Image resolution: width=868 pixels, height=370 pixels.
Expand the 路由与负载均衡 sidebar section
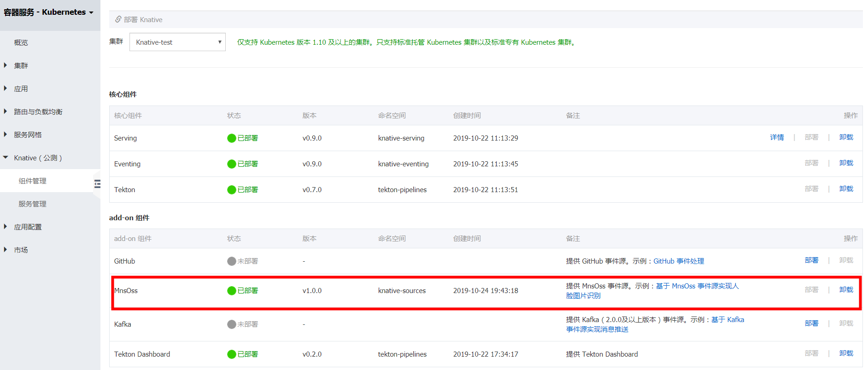[x=38, y=112]
